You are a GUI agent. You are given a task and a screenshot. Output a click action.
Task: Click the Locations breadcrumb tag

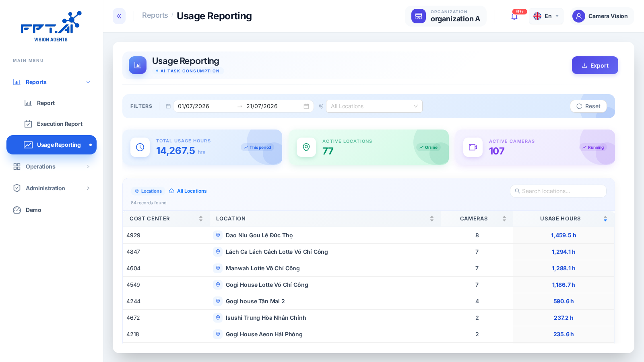click(x=148, y=191)
